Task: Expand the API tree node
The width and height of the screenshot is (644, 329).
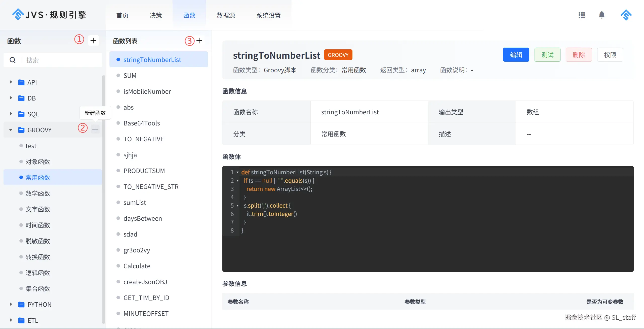Action: click(11, 82)
